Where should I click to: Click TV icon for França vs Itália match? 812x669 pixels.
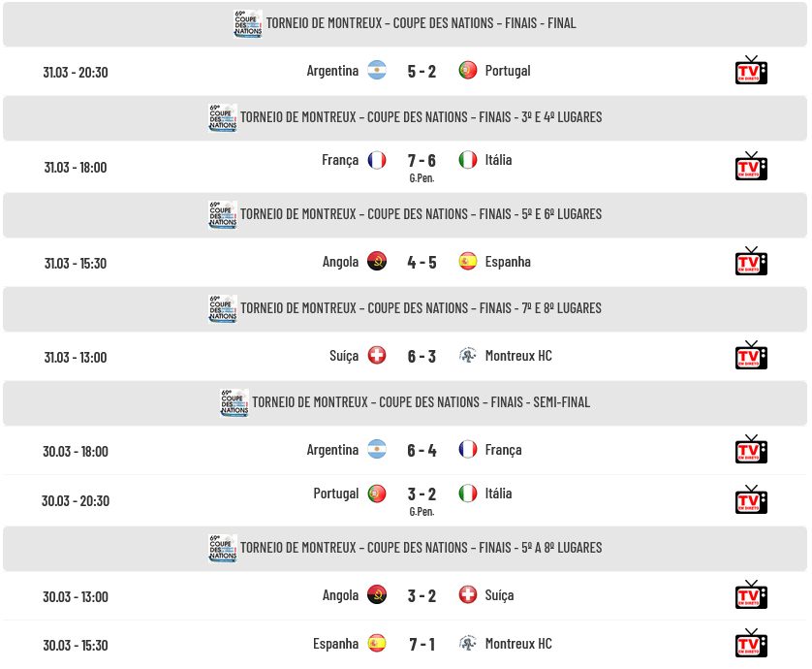pyautogui.click(x=751, y=166)
